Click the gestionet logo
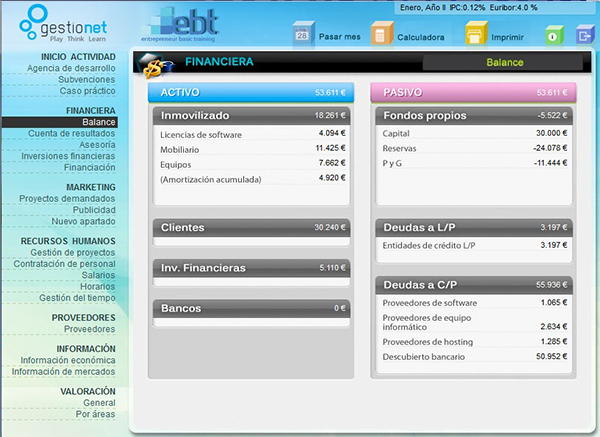The height and width of the screenshot is (437, 600). click(63, 23)
